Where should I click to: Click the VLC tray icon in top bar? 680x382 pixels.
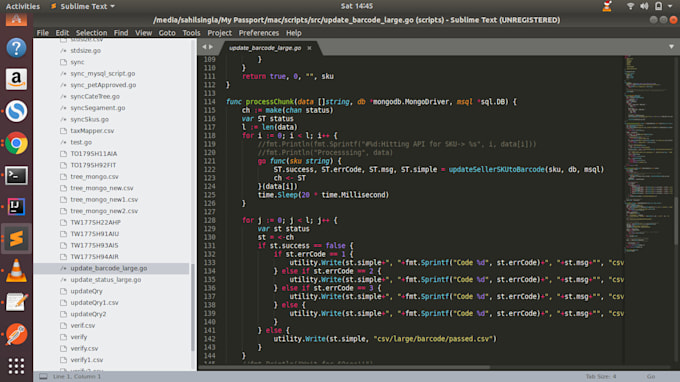[607, 6]
